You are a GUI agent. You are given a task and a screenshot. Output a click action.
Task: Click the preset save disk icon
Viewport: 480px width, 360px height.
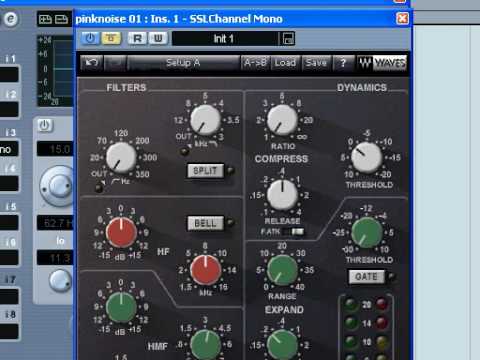(x=288, y=39)
